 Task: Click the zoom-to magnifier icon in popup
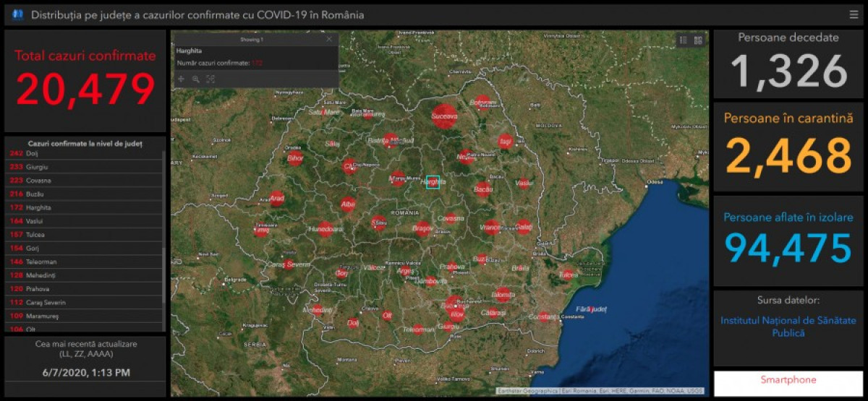click(x=195, y=79)
